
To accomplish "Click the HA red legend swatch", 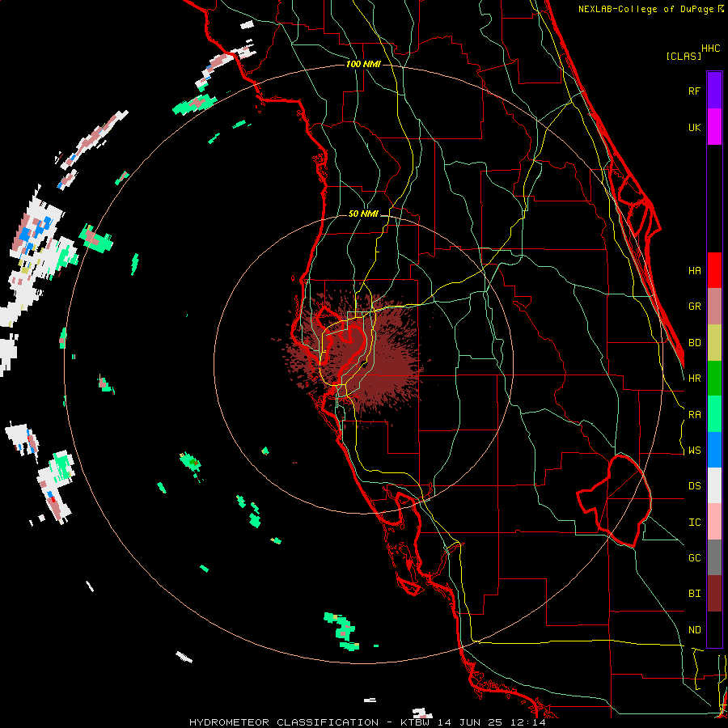I will tap(714, 270).
